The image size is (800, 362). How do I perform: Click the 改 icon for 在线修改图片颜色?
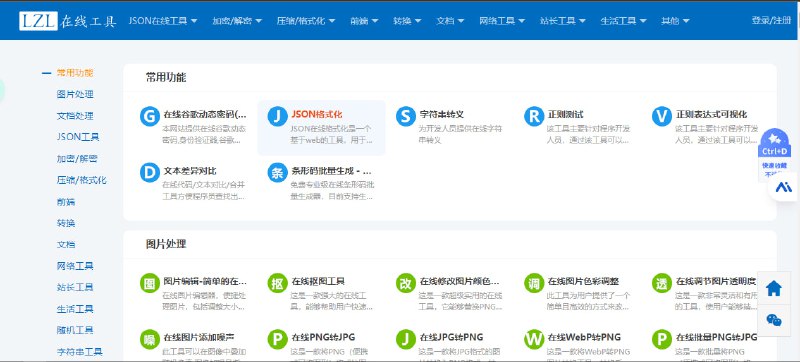(406, 283)
